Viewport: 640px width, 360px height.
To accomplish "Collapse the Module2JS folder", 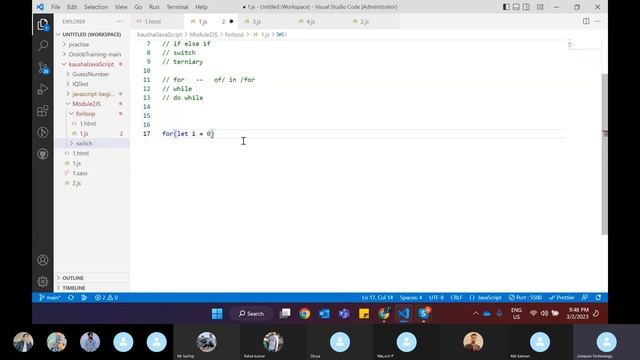I will [86, 104].
